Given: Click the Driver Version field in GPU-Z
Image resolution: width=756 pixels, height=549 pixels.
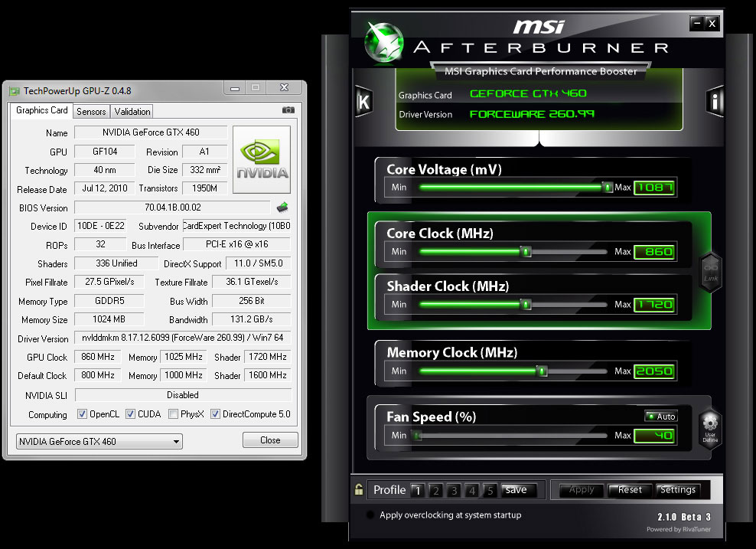Looking at the screenshot, I should (183, 338).
